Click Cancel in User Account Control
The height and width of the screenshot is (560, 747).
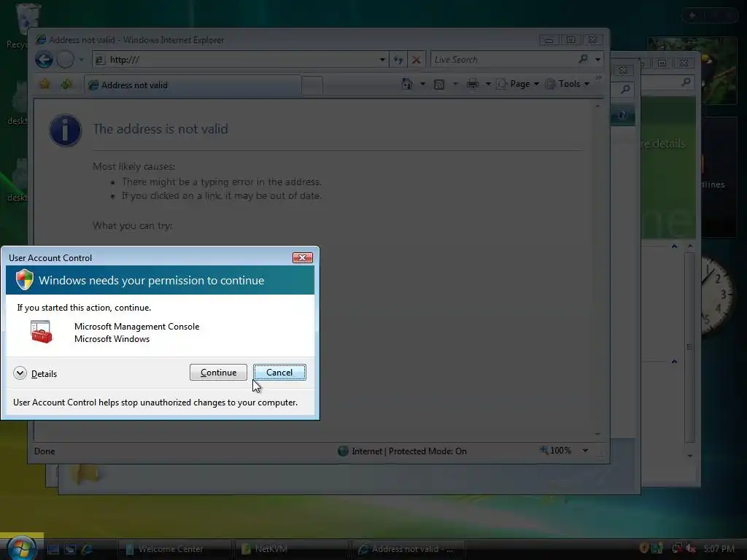(279, 373)
